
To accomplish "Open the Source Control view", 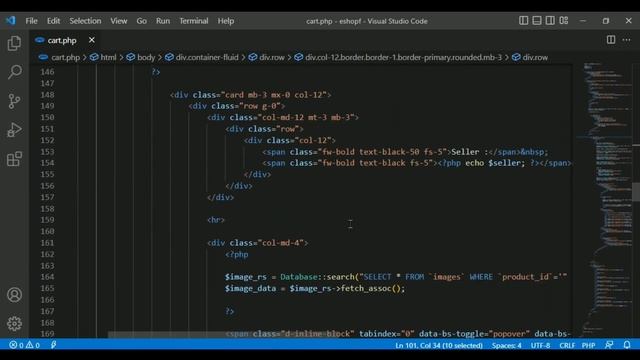I will point(14,101).
